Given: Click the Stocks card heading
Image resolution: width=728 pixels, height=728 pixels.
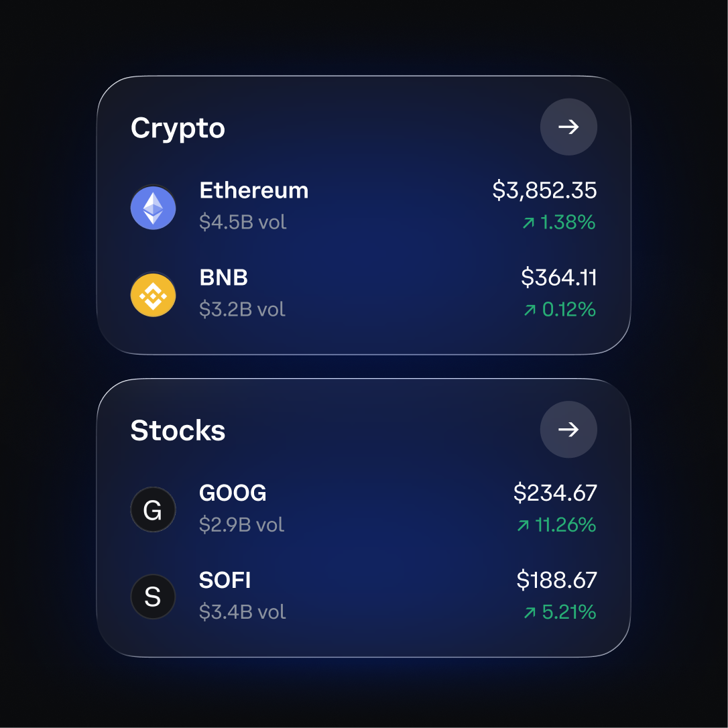Looking at the screenshot, I should (x=178, y=431).
